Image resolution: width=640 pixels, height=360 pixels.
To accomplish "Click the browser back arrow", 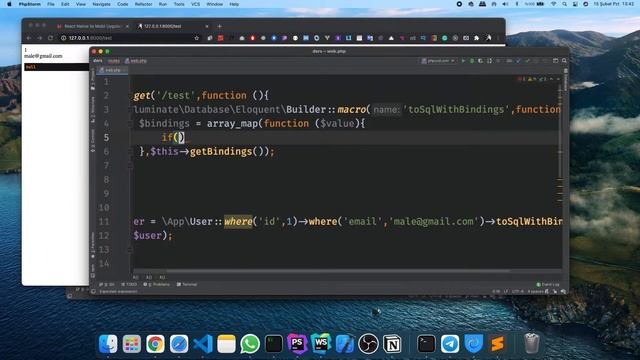I will [x=29, y=38].
